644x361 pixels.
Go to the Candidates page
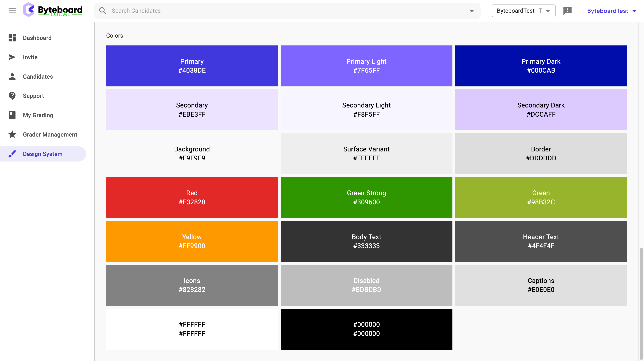(x=38, y=76)
